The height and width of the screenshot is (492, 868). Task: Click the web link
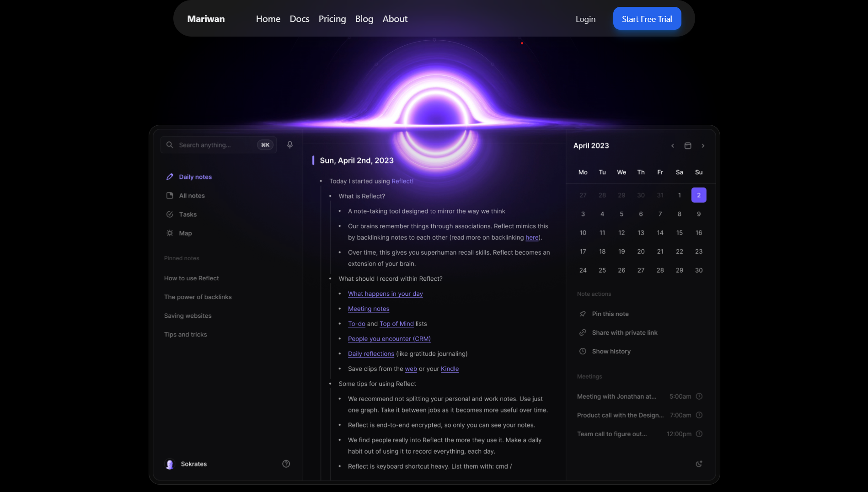click(x=411, y=369)
